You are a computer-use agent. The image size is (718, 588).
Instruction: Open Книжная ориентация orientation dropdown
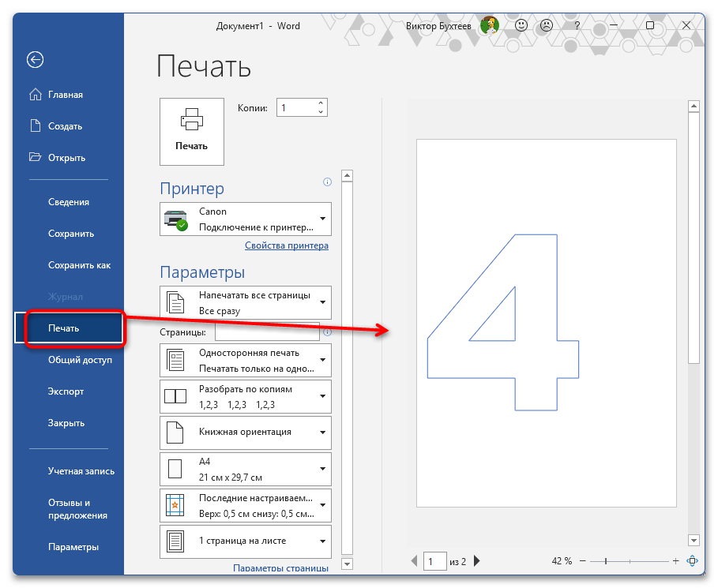pyautogui.click(x=323, y=433)
